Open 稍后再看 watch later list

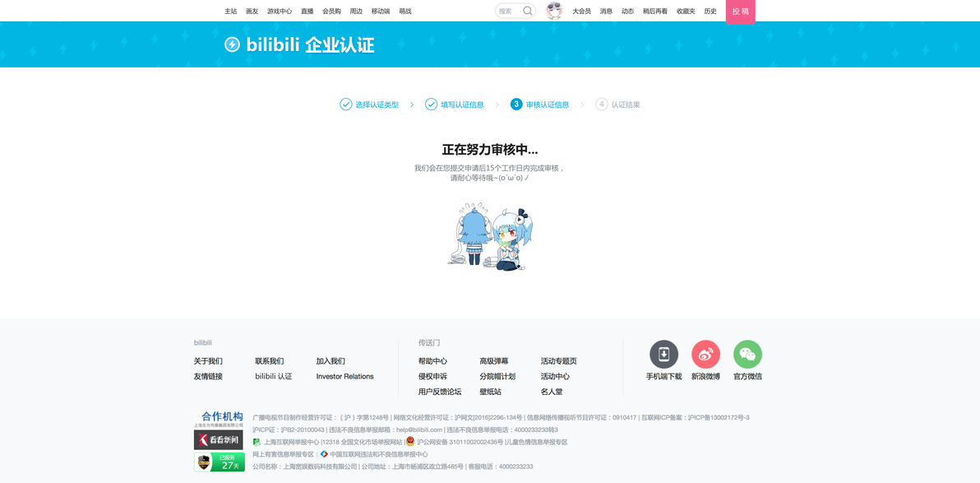pyautogui.click(x=655, y=12)
